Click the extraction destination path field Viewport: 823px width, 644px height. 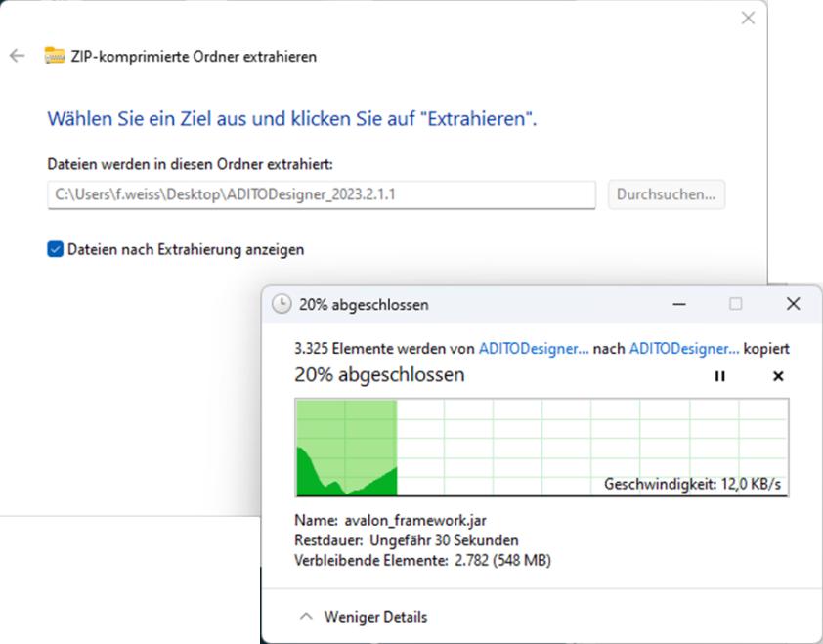pos(322,194)
